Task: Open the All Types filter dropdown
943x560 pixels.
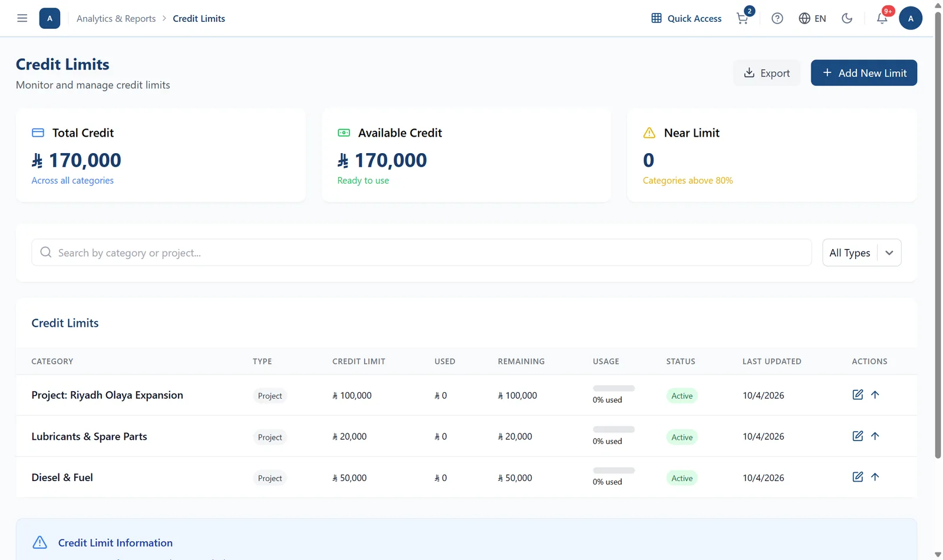Action: pos(862,253)
